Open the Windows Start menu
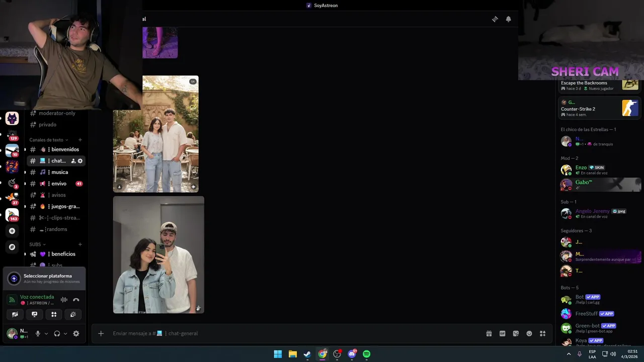Image resolution: width=644 pixels, height=362 pixels. click(x=278, y=354)
